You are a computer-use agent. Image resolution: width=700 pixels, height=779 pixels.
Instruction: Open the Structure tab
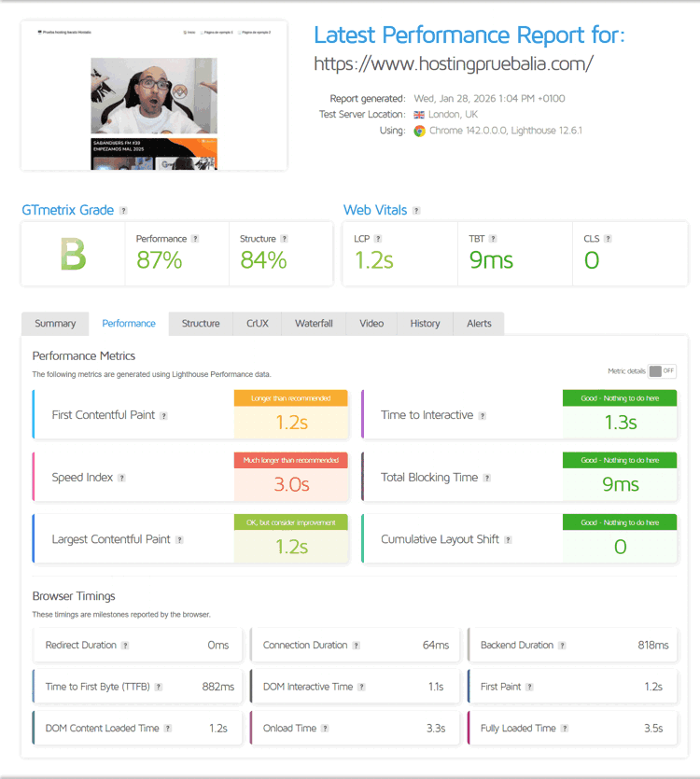pos(201,324)
